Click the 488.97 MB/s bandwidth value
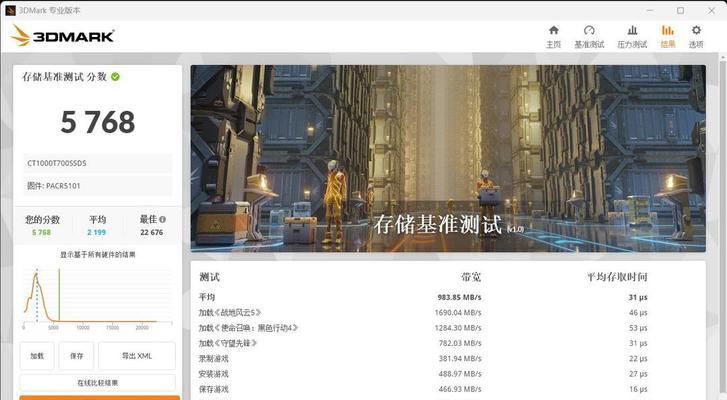Viewport: 727px width, 400px height. 460,374
